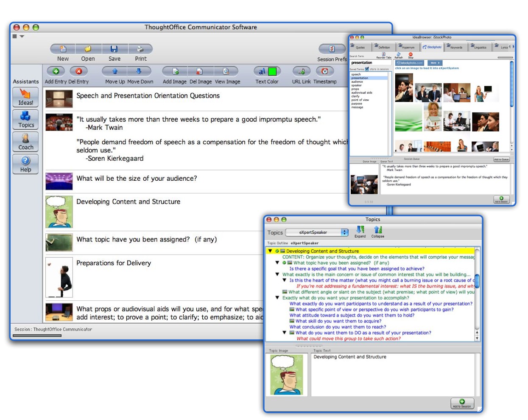The height and width of the screenshot is (420, 528).
Task: Collapse the 'Is this the heart of the matter' node
Action: pos(284,280)
